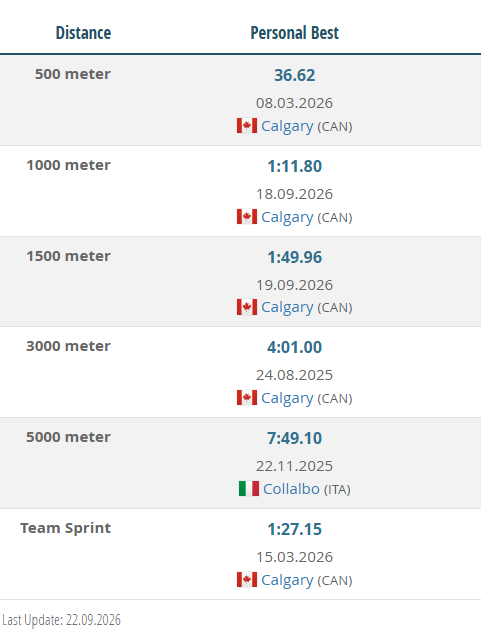
Task: Click the Personal Best column header
Action: (295, 33)
